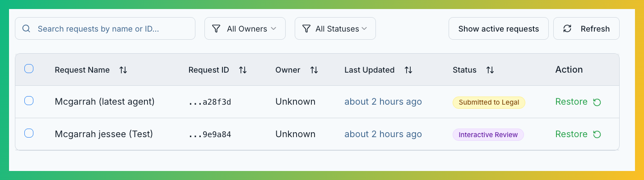
Task: Sort by Request Name arrows icon
Action: click(123, 70)
